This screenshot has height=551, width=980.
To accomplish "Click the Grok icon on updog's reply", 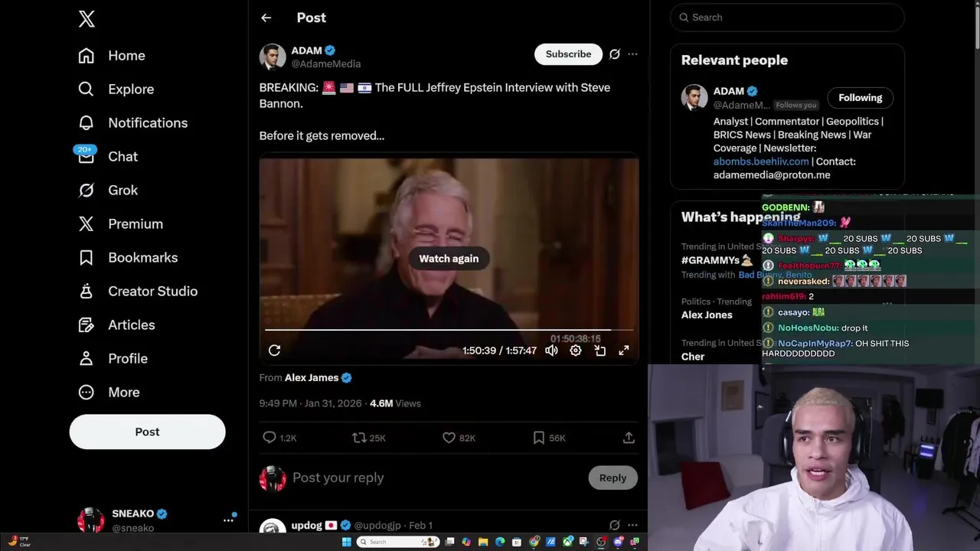I will tap(614, 525).
